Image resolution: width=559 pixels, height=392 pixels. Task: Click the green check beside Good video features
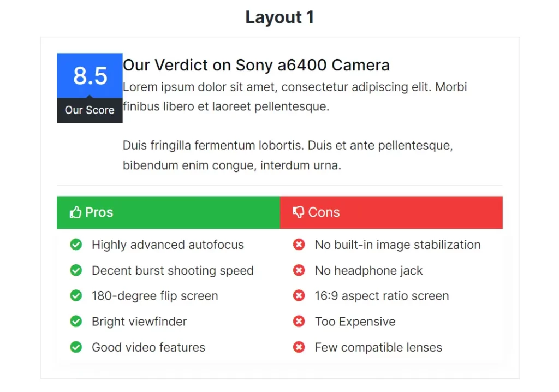click(x=76, y=347)
